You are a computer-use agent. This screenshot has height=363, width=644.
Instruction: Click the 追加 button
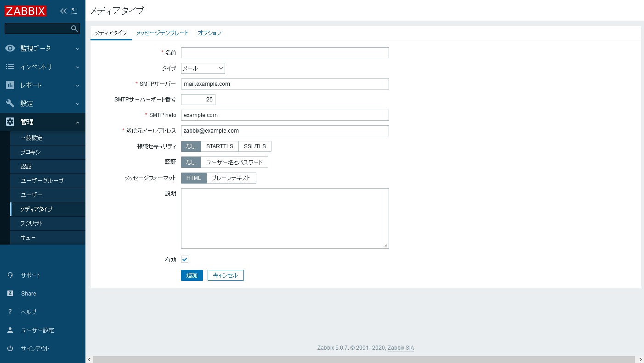(x=192, y=275)
